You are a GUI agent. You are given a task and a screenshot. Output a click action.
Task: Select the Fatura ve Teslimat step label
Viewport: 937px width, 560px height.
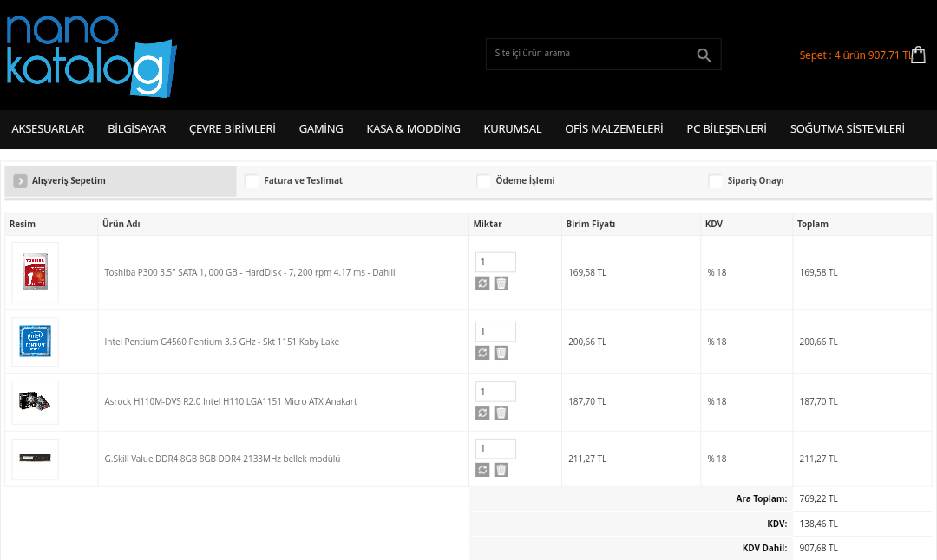coord(303,180)
